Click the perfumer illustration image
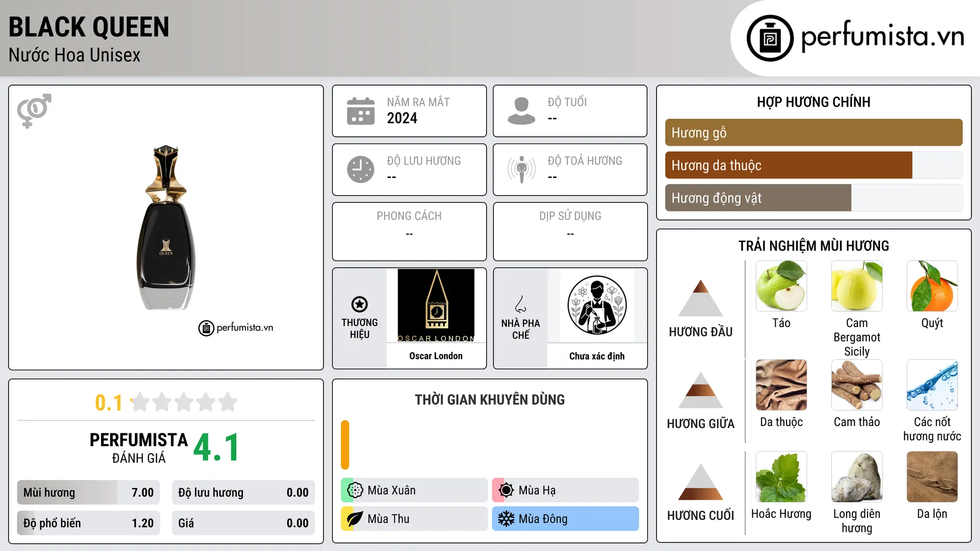Screen dimensions: 980x551 597,305
